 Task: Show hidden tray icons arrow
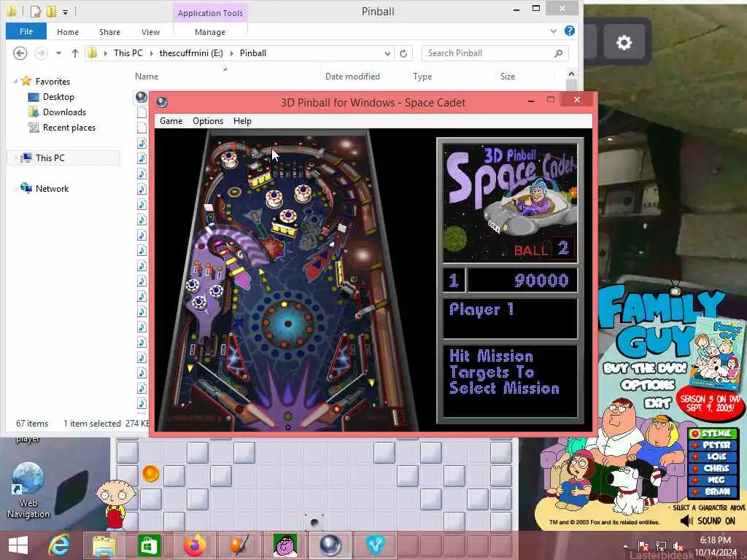625,545
